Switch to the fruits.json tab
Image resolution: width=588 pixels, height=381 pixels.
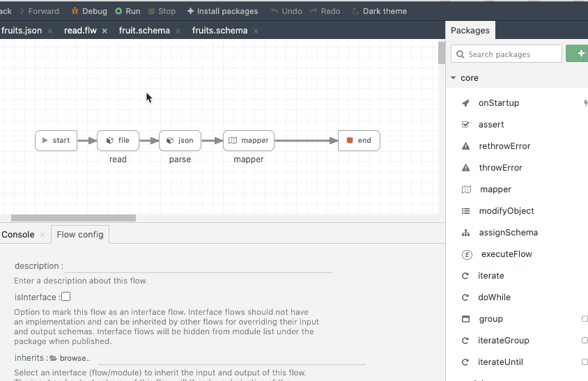[x=22, y=31]
